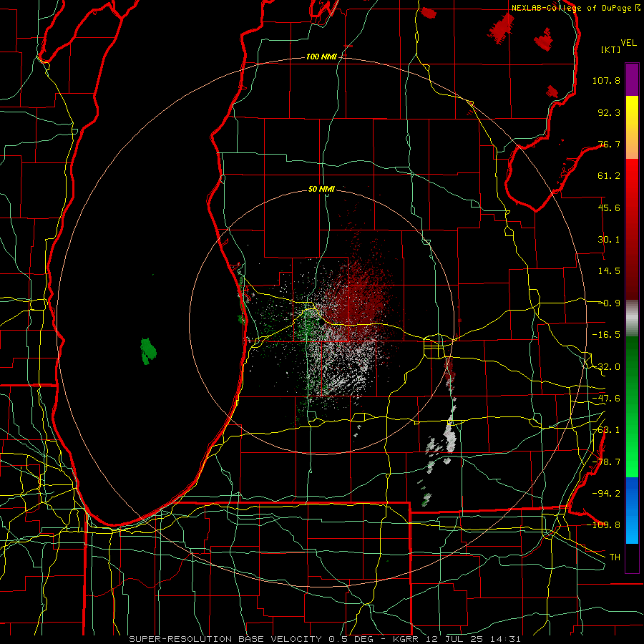Pick the gray segment of the color bar

(632, 318)
